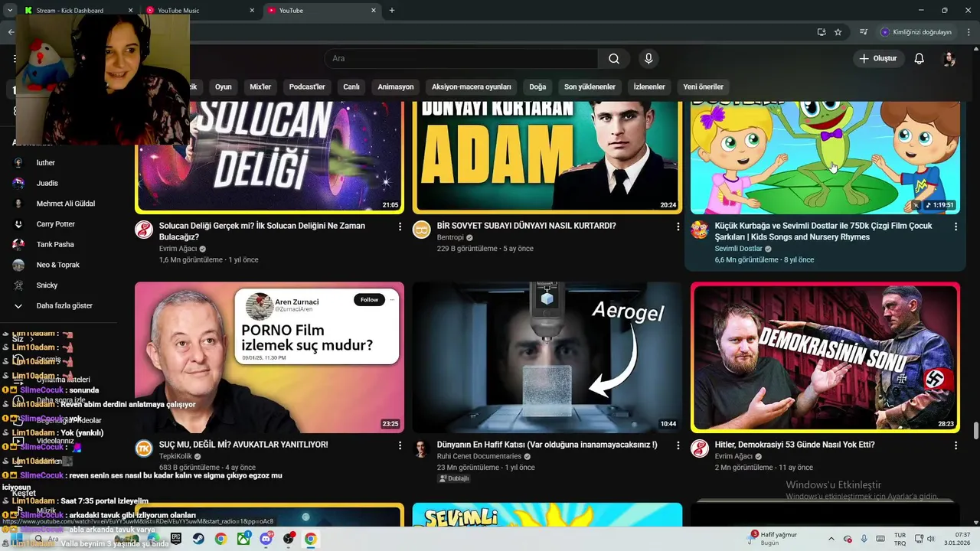
Task: Open the Chrome three-dot menu
Action: point(969,32)
